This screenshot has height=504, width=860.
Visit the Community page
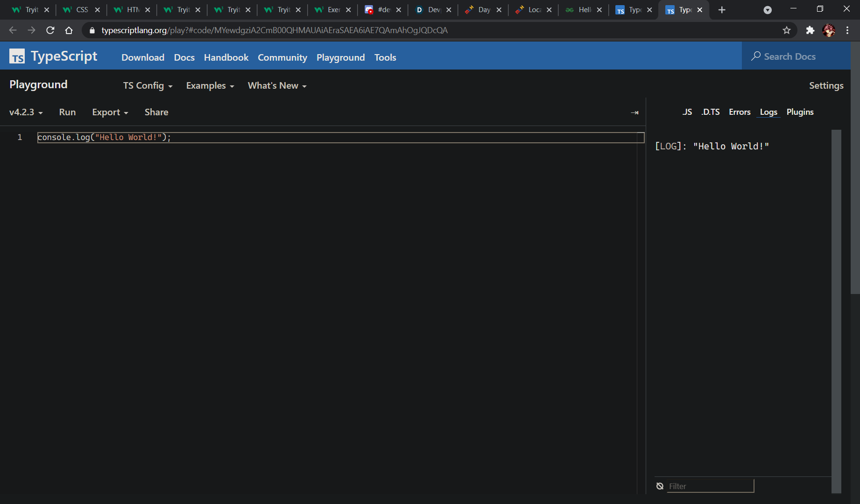(282, 57)
